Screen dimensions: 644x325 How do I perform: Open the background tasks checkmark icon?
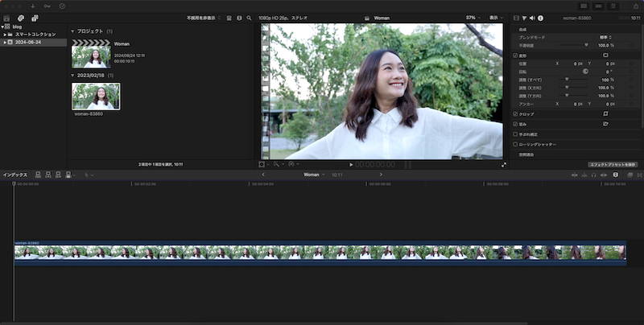coord(62,6)
